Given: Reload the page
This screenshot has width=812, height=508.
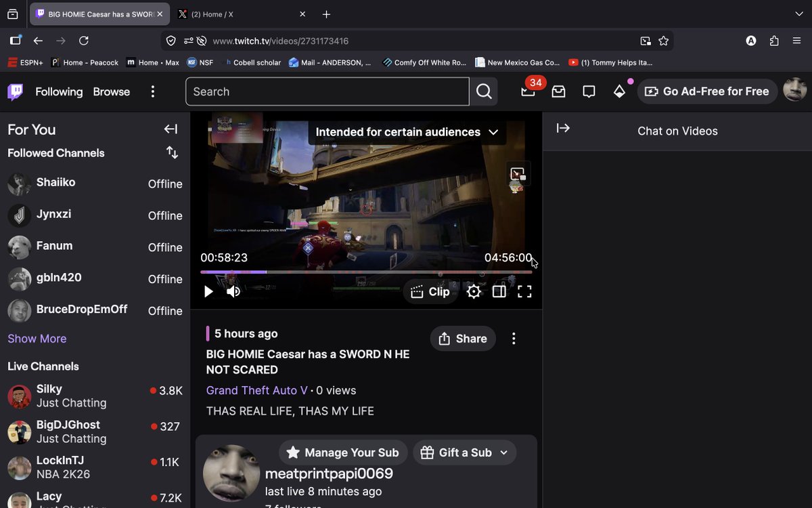Looking at the screenshot, I should pos(84,41).
